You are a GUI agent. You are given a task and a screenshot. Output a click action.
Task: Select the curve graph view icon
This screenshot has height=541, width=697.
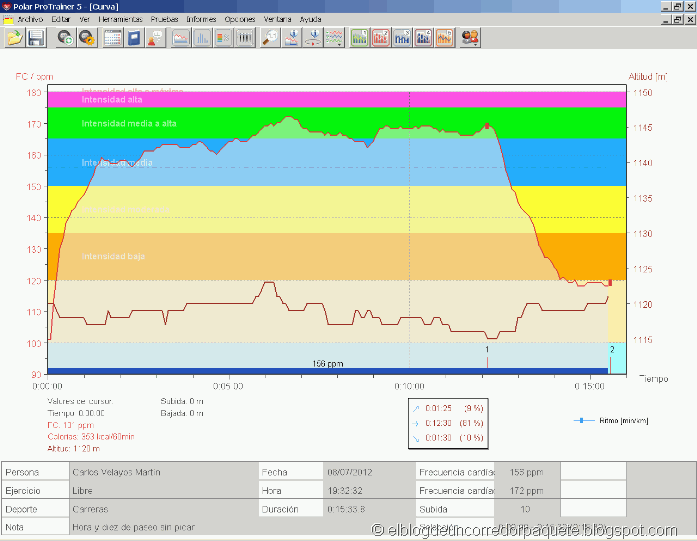(x=180, y=38)
